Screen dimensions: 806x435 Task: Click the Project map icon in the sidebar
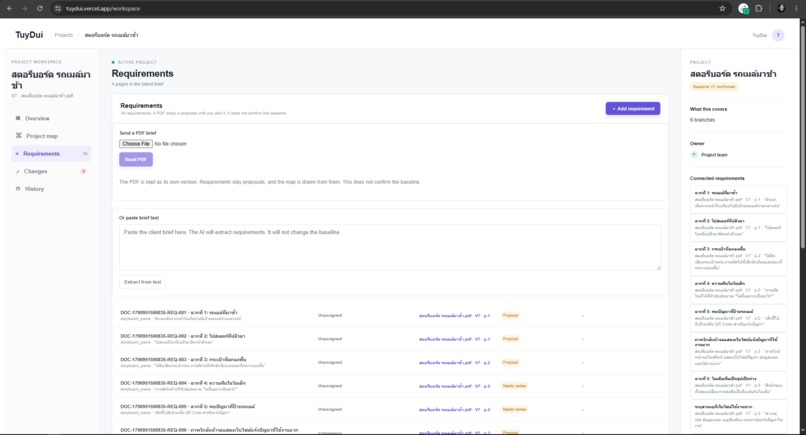coord(19,136)
